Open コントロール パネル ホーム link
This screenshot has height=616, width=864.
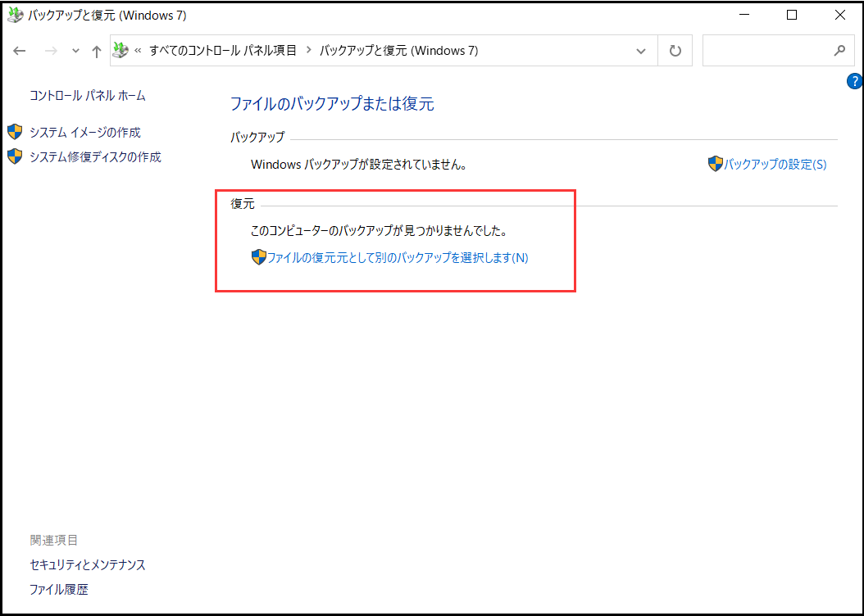pos(88,96)
